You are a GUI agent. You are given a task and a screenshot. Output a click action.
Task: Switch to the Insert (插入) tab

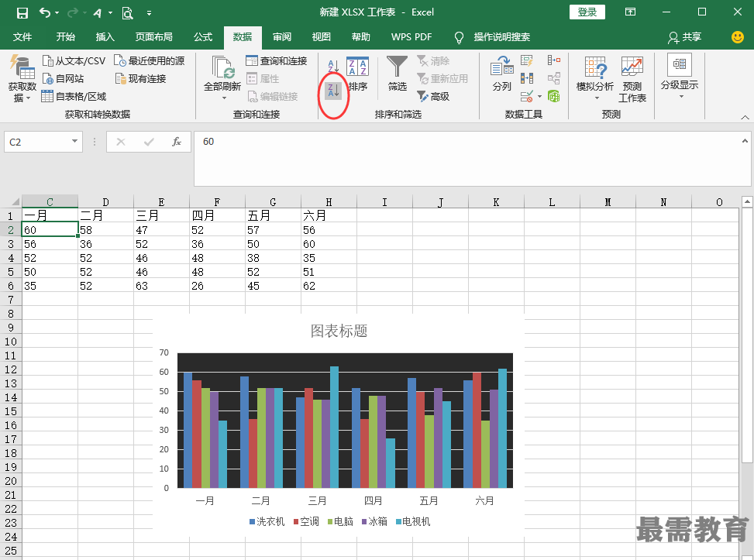pos(105,37)
